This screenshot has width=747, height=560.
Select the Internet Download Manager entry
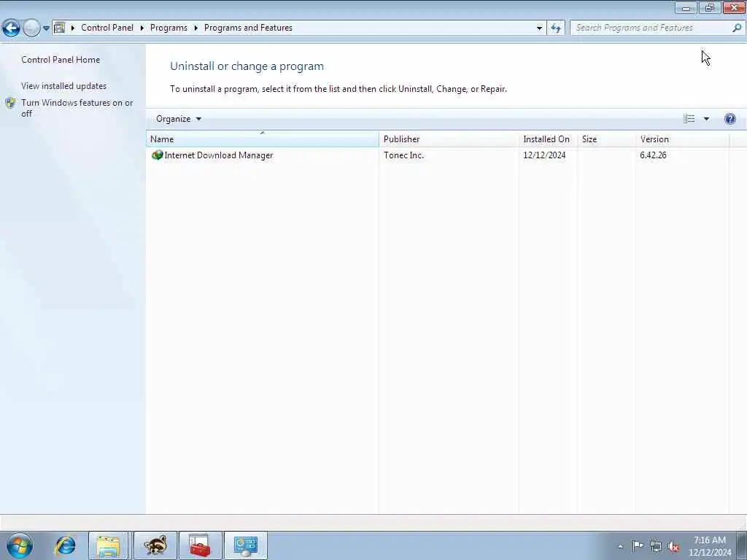pyautogui.click(x=219, y=155)
